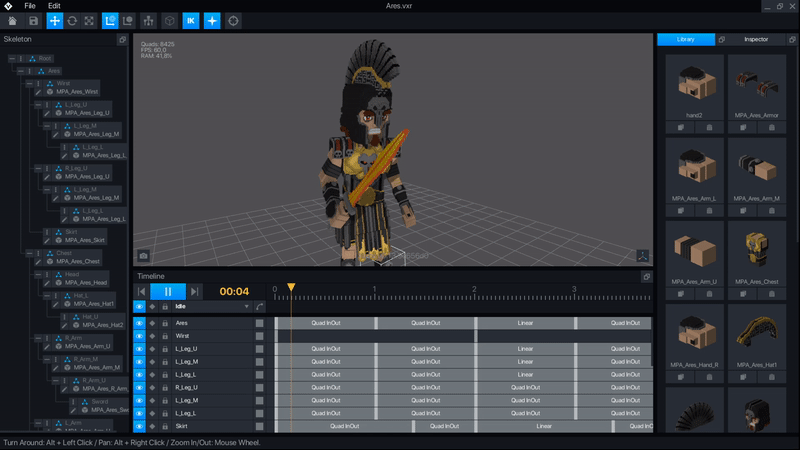This screenshot has height=450, width=800.
Task: Toggle the skeleton hierarchy display icon
Action: [148, 21]
